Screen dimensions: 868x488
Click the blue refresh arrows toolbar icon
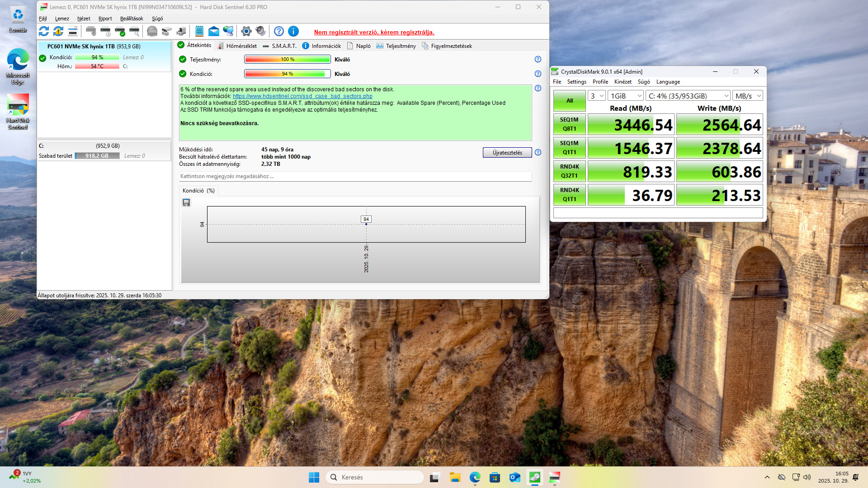[44, 31]
